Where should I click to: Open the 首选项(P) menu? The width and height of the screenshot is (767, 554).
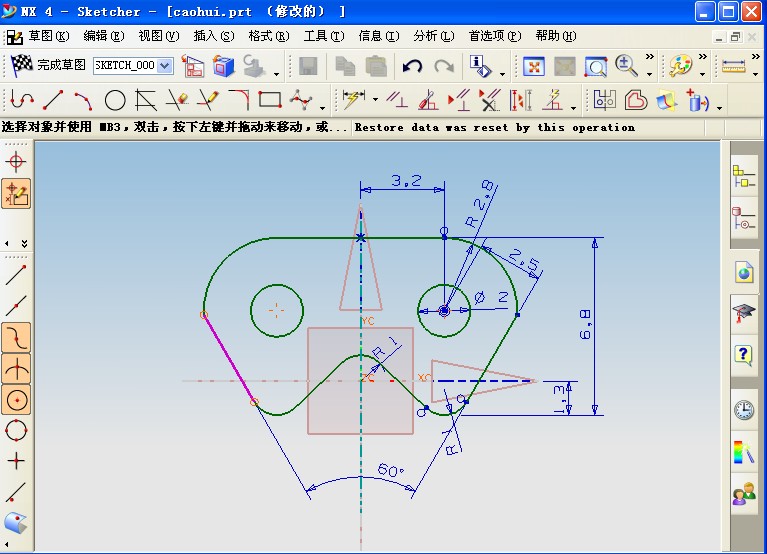pos(495,36)
